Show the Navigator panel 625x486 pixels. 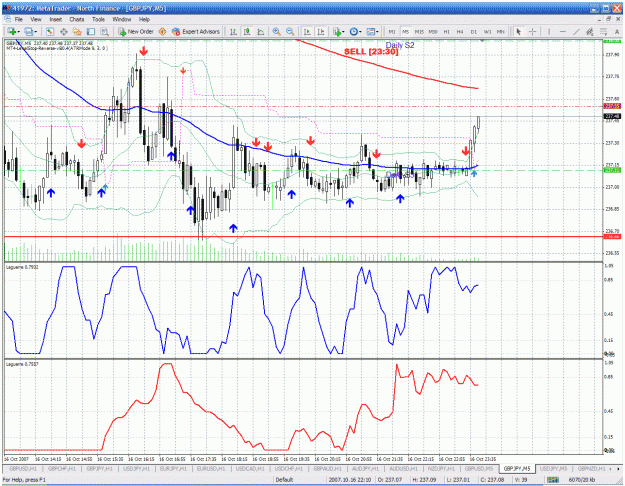(77, 31)
